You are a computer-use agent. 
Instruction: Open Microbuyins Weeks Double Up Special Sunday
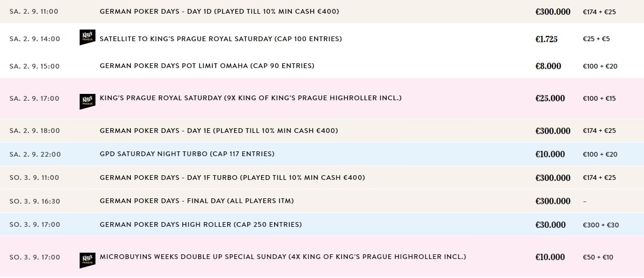pos(283,257)
